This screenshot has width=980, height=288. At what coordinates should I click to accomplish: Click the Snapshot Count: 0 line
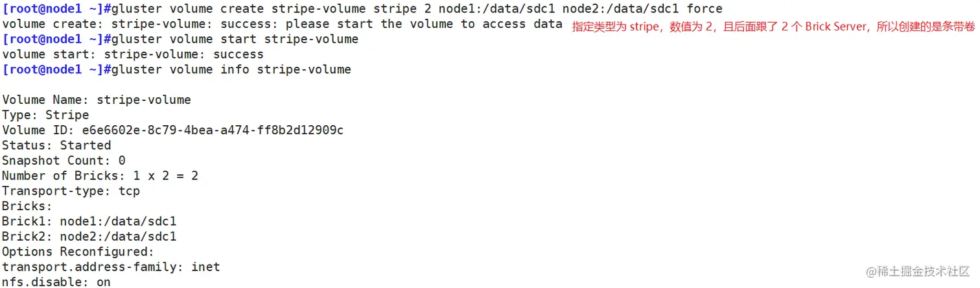coord(64,160)
